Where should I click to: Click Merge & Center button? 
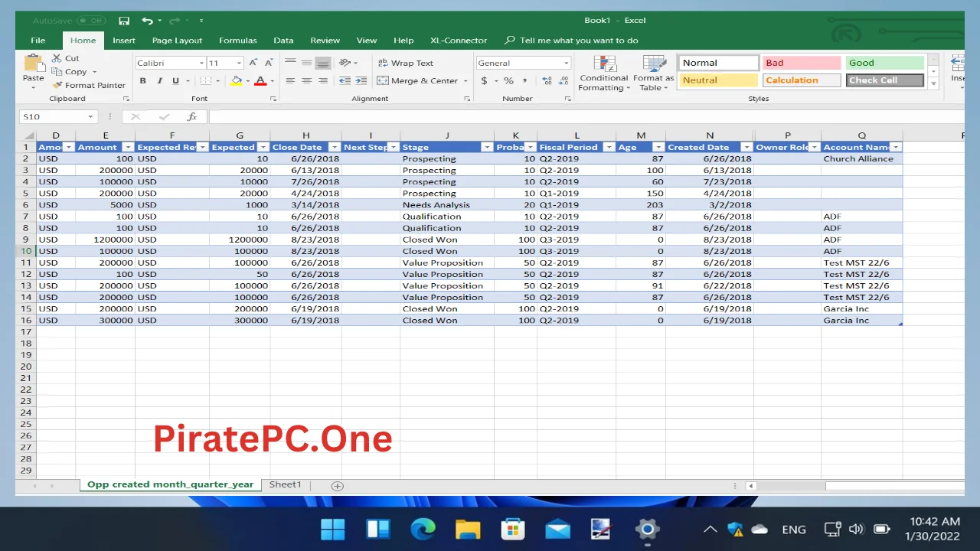(417, 80)
